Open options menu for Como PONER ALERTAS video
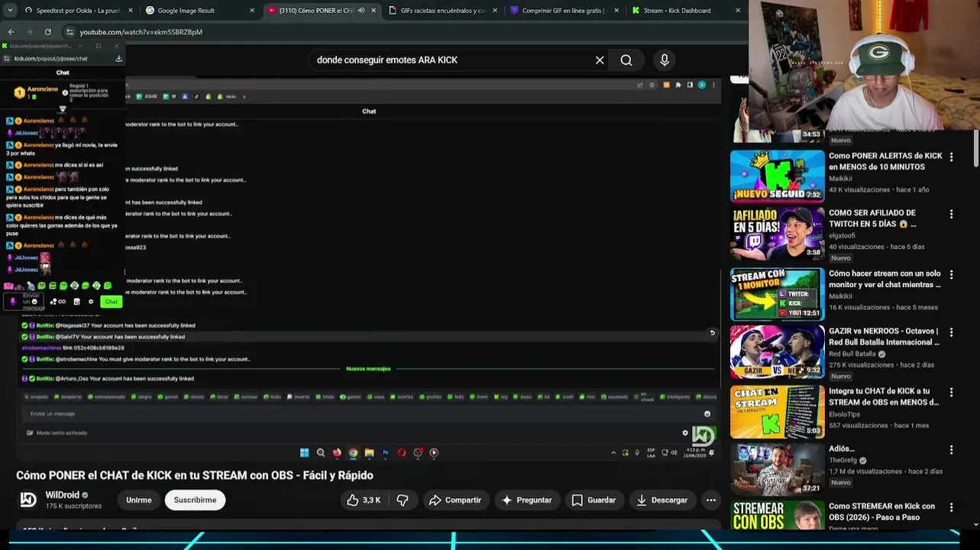Viewport: 980px width, 550px height. tap(951, 157)
